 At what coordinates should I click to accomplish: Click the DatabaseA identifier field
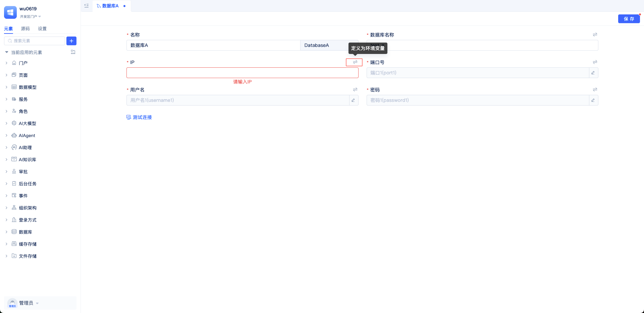click(x=329, y=45)
